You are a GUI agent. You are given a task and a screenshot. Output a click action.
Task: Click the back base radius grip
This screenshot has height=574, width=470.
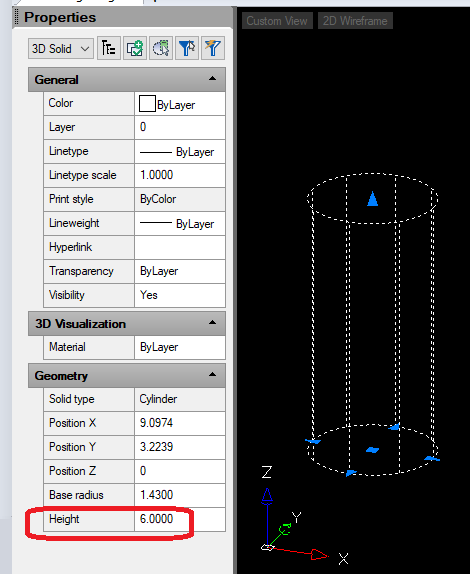394,427
